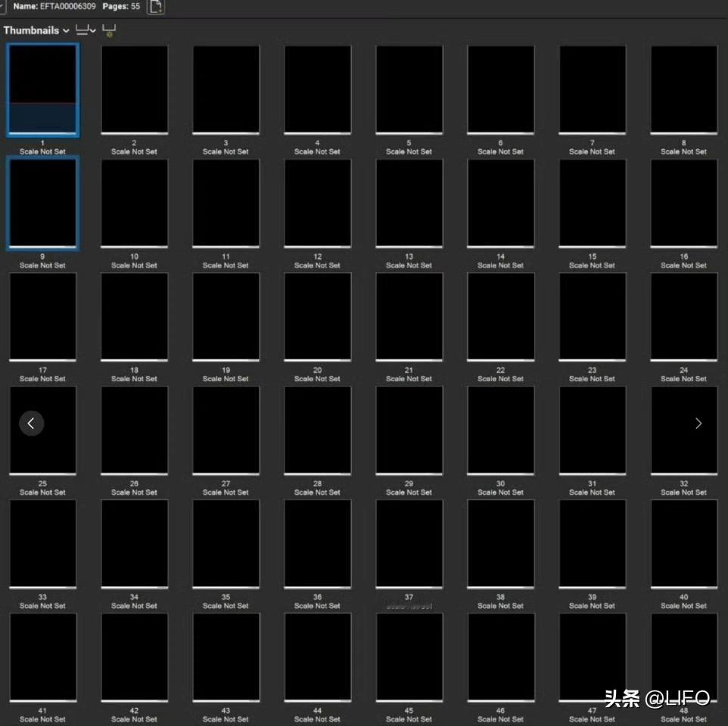Select page 39 thumbnail
728x726 pixels.
(593, 544)
